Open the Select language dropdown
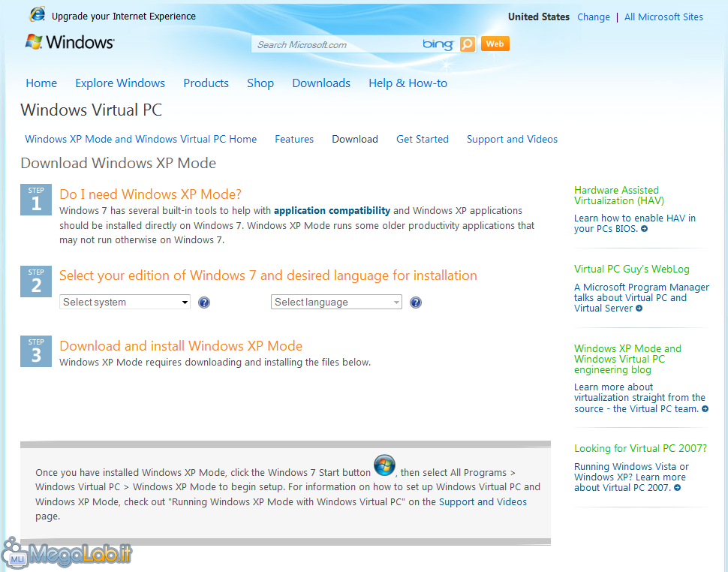This screenshot has height=572, width=728. (x=336, y=302)
